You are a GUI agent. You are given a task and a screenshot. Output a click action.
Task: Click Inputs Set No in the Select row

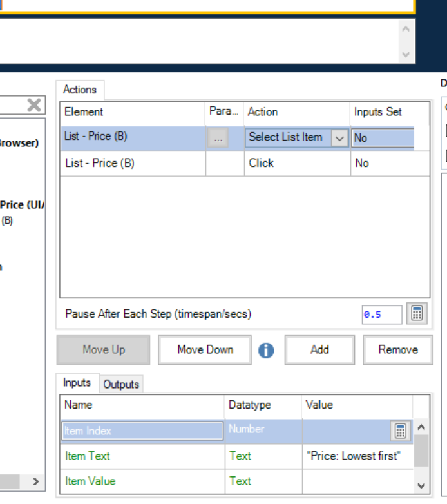pyautogui.click(x=383, y=138)
